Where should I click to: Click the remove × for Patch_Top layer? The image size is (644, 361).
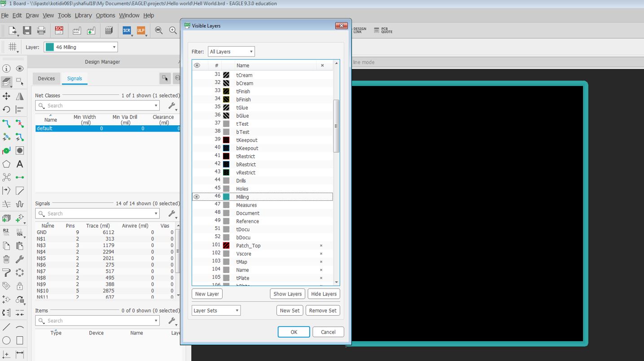(321, 246)
